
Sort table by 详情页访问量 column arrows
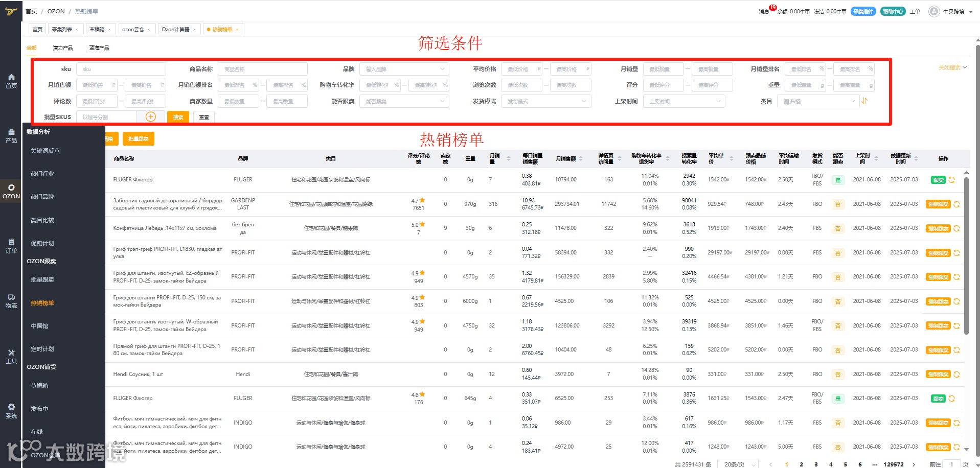620,159
